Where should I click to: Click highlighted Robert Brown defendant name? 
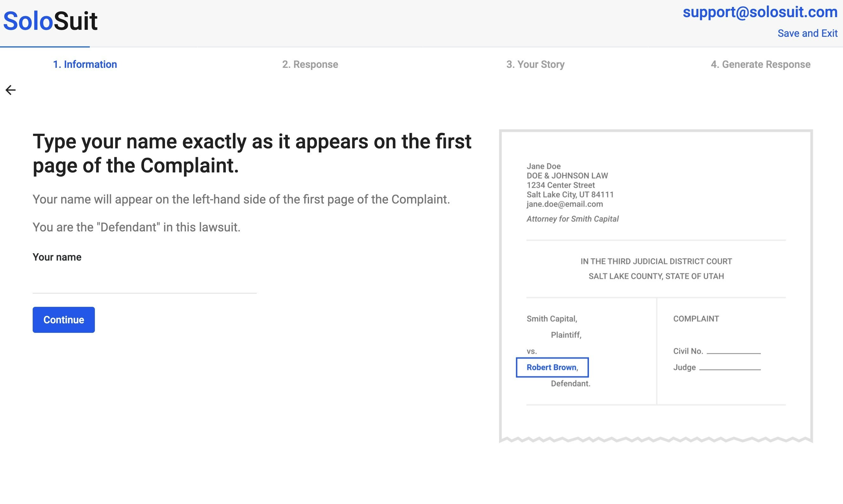[552, 367]
